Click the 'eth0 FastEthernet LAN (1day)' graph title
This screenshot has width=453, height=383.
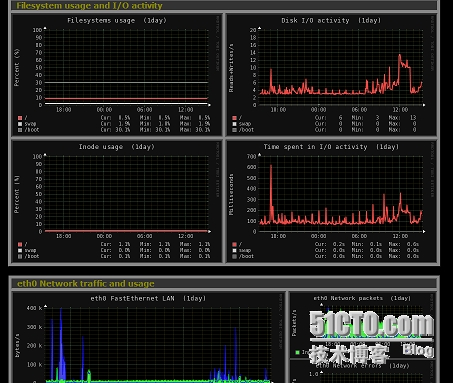(148, 299)
